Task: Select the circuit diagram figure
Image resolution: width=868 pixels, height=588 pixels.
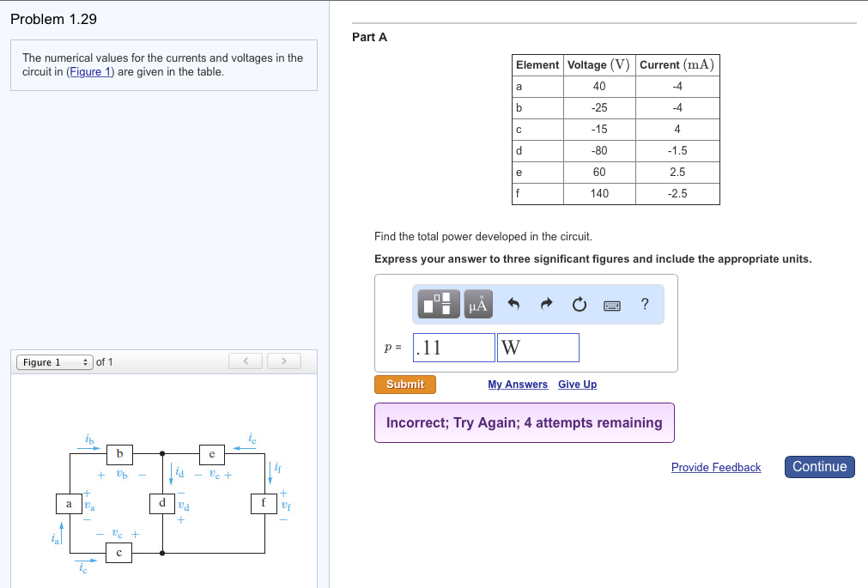Action: click(x=165, y=502)
